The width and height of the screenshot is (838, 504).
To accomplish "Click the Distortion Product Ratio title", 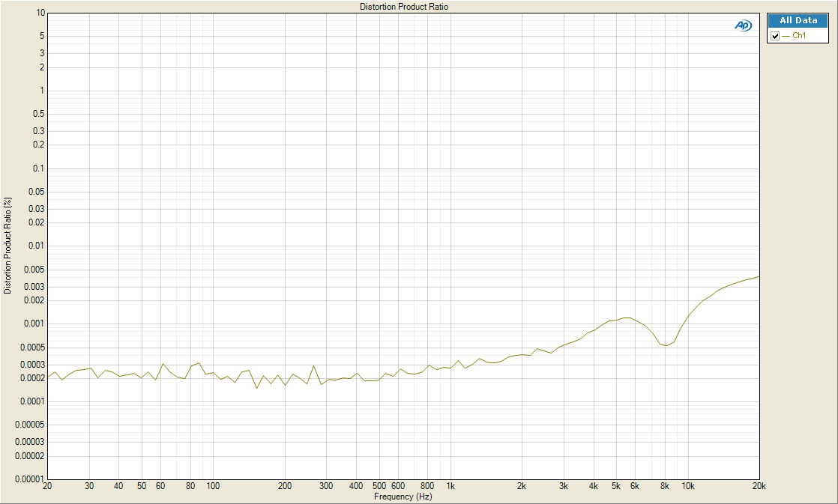I will tap(404, 7).
